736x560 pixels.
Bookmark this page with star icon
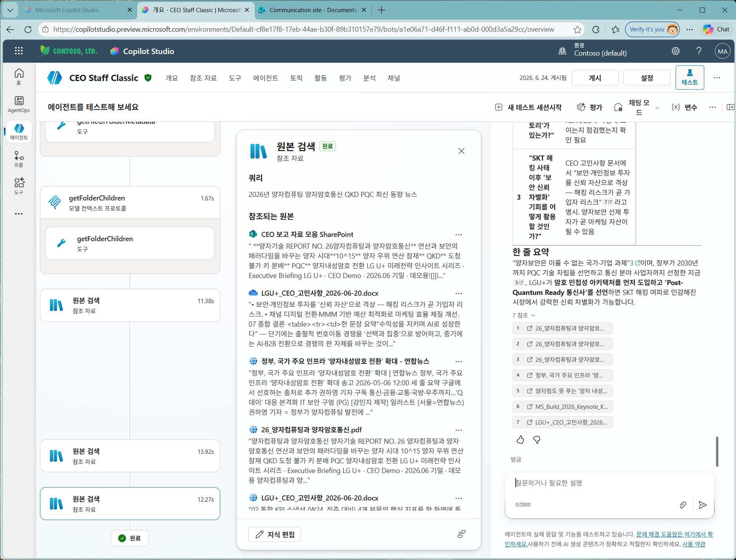(x=577, y=29)
